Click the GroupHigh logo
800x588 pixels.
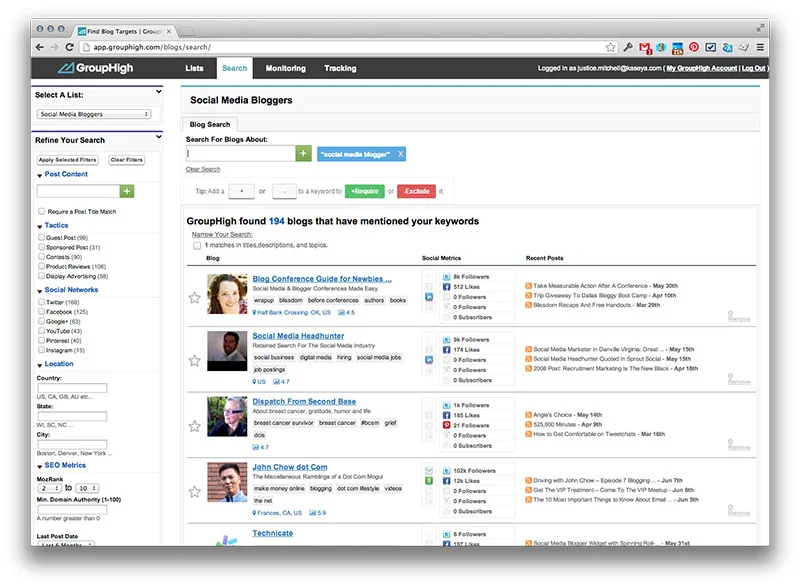95,68
